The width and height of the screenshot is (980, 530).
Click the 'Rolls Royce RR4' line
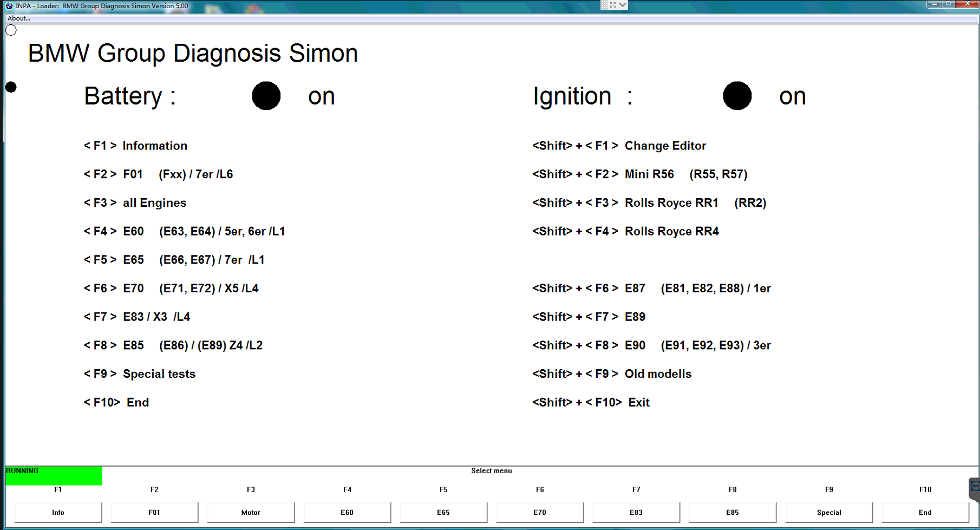pos(626,231)
